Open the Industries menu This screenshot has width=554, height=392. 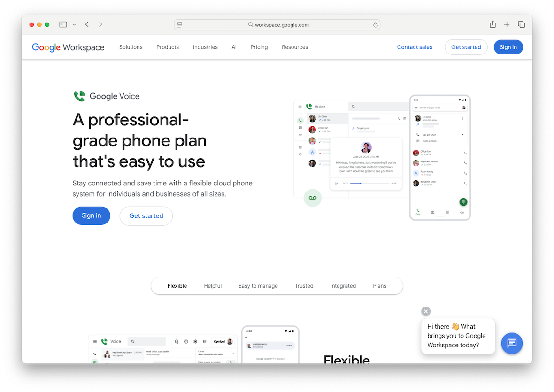coord(205,47)
